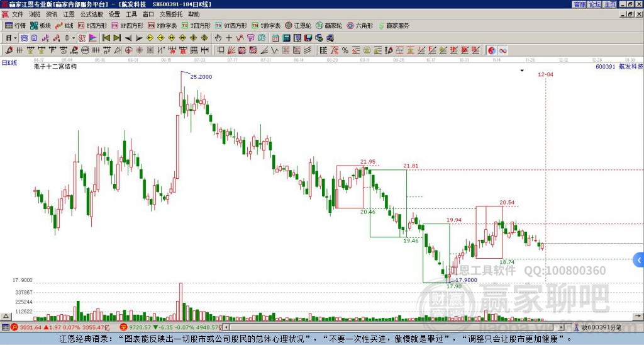Click the red floppy save icon
The height and width of the screenshot is (345, 644).
(308, 38)
